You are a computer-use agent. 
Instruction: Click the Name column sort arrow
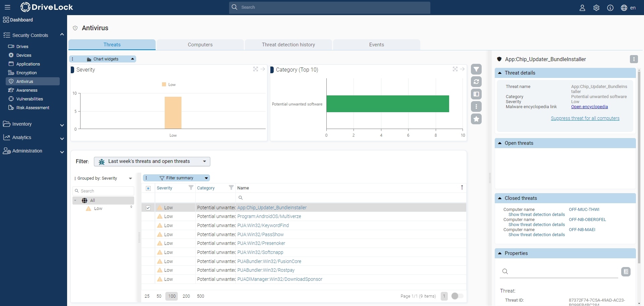[462, 187]
